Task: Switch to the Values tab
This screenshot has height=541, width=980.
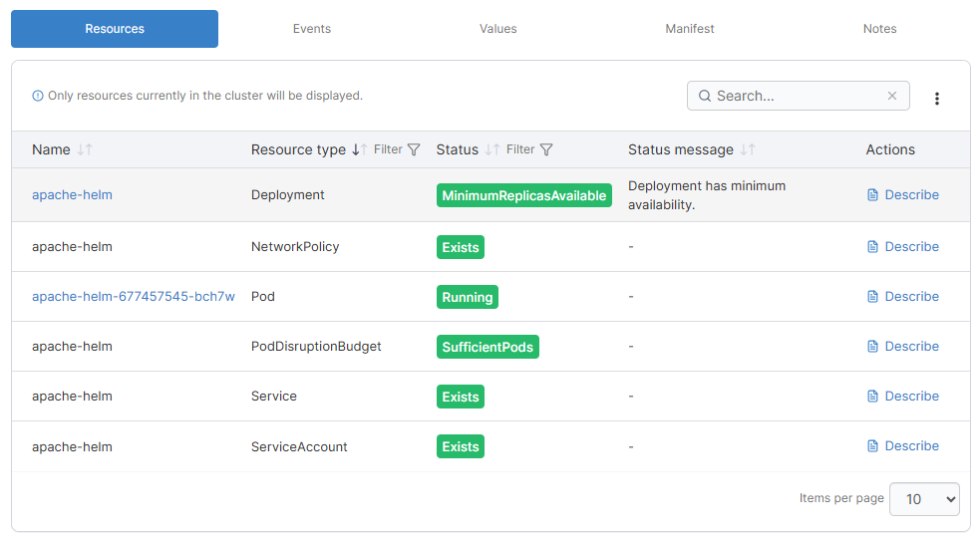Action: (497, 29)
